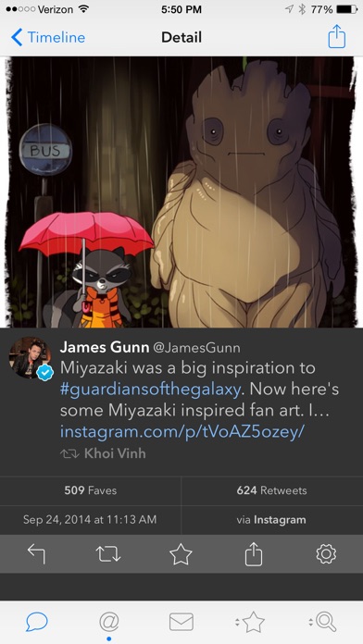Screen dimensions: 363x644
Task: View James Gunn's profile avatar
Action: [31, 358]
